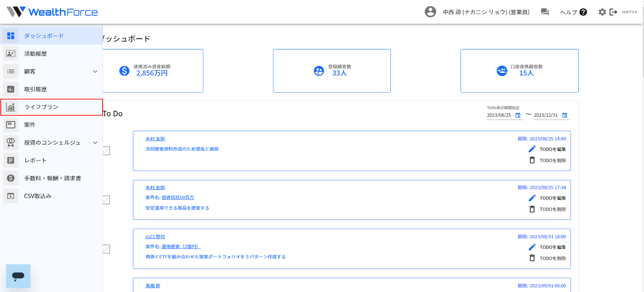Viewport: 644px width, 292px height.
Task: Click TODOを編集 on 次回提案資料作成 todo
Action: tap(553, 149)
